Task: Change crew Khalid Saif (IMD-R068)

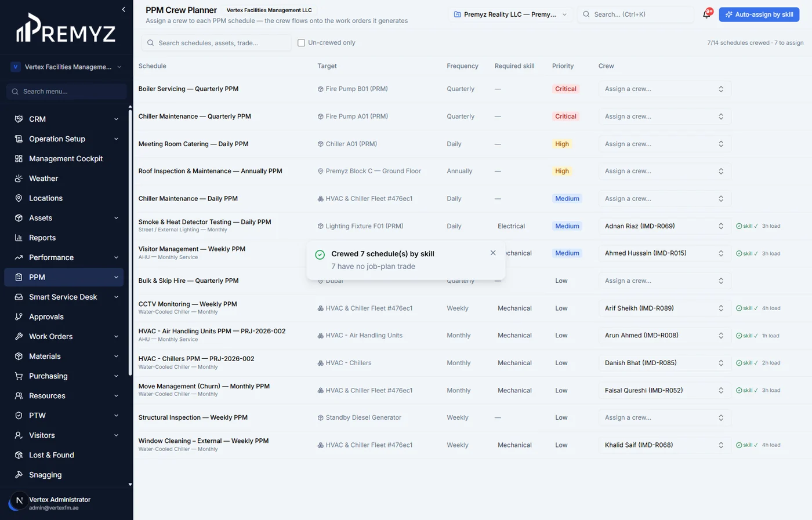Action: coord(665,445)
